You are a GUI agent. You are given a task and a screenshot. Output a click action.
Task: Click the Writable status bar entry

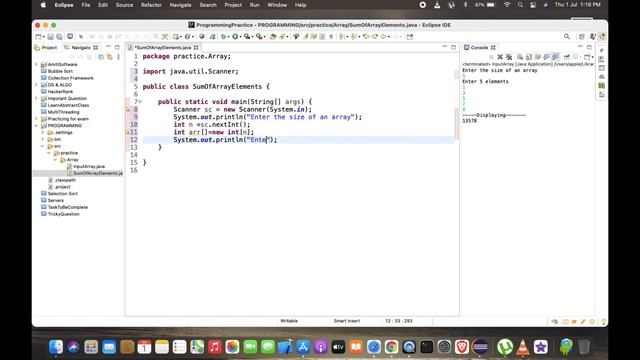click(x=289, y=321)
